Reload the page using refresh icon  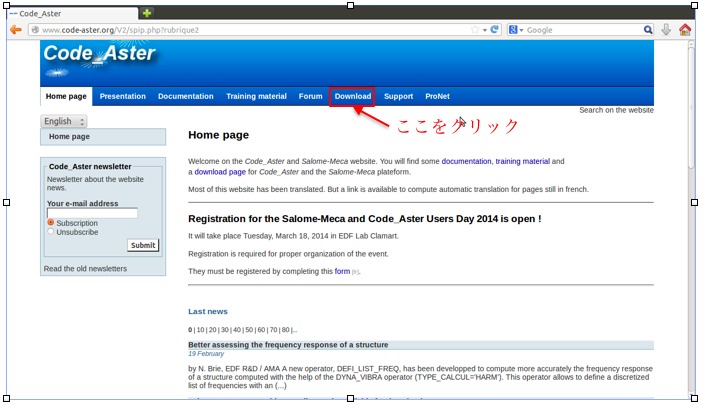(495, 30)
